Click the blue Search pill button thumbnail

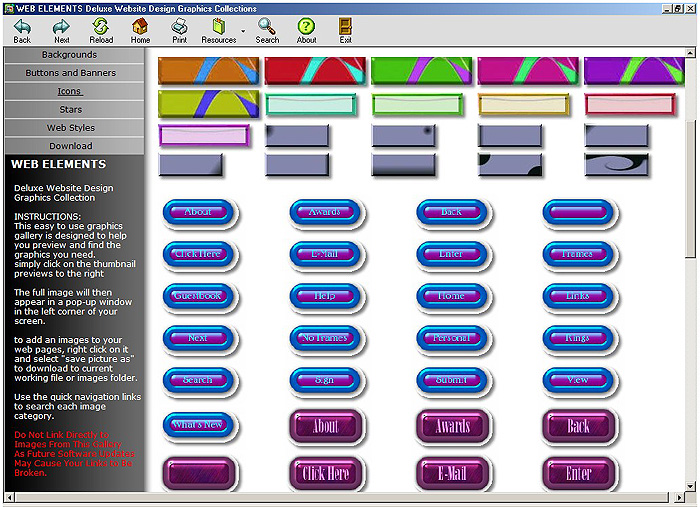pyautogui.click(x=198, y=380)
